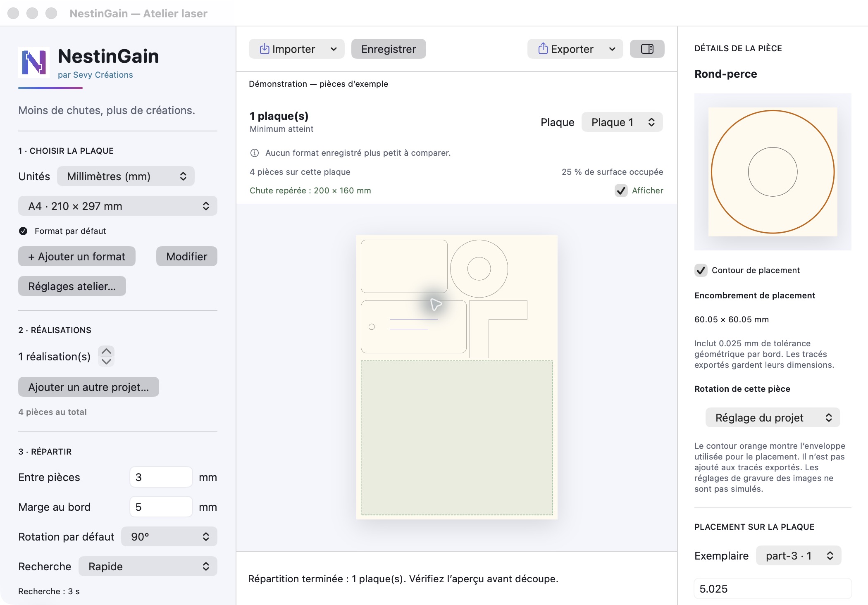Screen dimensions: 868x605
Task: Click the gray window close button
Action: tap(13, 13)
